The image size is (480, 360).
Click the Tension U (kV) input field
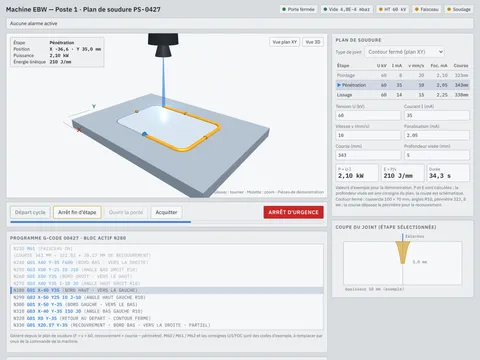click(368, 115)
